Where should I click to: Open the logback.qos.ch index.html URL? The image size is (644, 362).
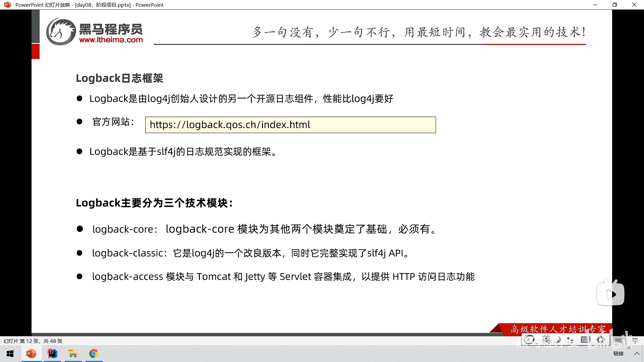(230, 125)
